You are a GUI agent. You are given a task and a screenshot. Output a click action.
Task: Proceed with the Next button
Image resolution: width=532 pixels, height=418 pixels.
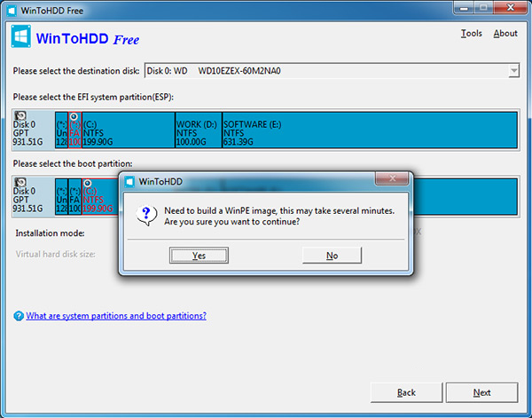click(x=481, y=392)
